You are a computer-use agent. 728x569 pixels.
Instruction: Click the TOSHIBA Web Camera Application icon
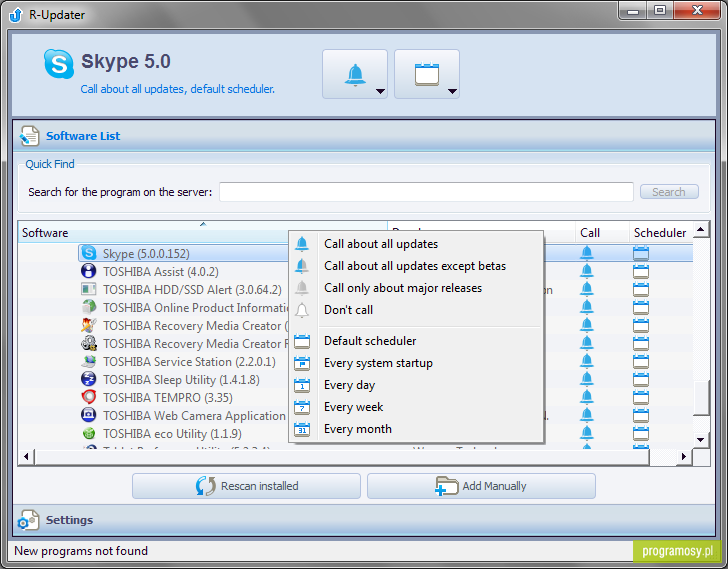pyautogui.click(x=88, y=415)
